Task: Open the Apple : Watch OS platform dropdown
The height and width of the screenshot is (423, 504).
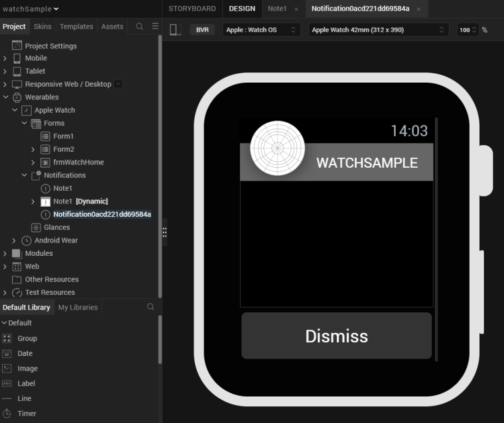Action: tap(261, 30)
